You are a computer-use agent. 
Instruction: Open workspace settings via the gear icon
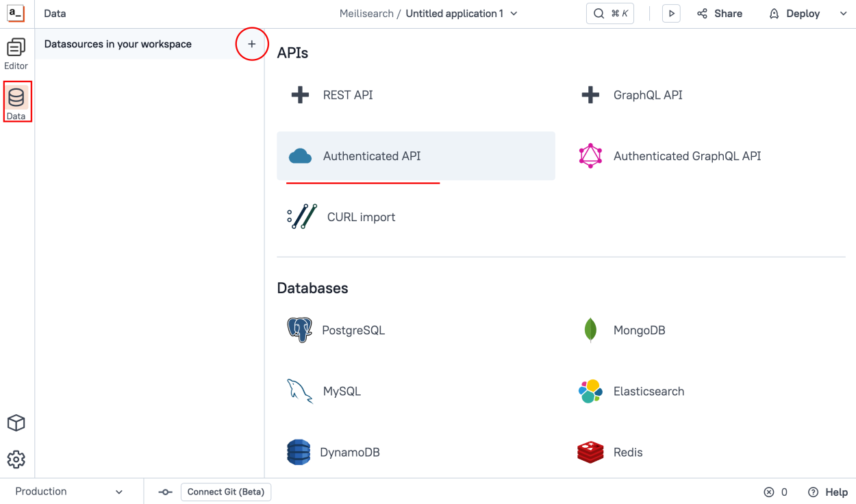tap(16, 459)
